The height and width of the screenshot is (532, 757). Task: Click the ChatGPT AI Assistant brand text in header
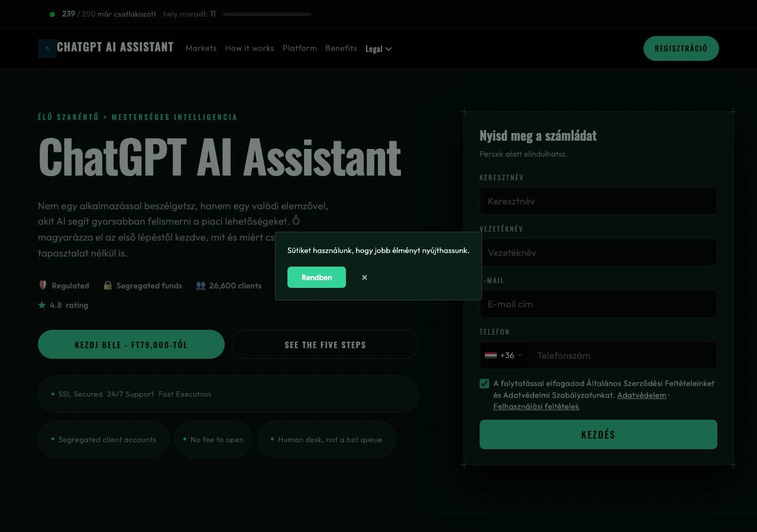[x=115, y=47]
